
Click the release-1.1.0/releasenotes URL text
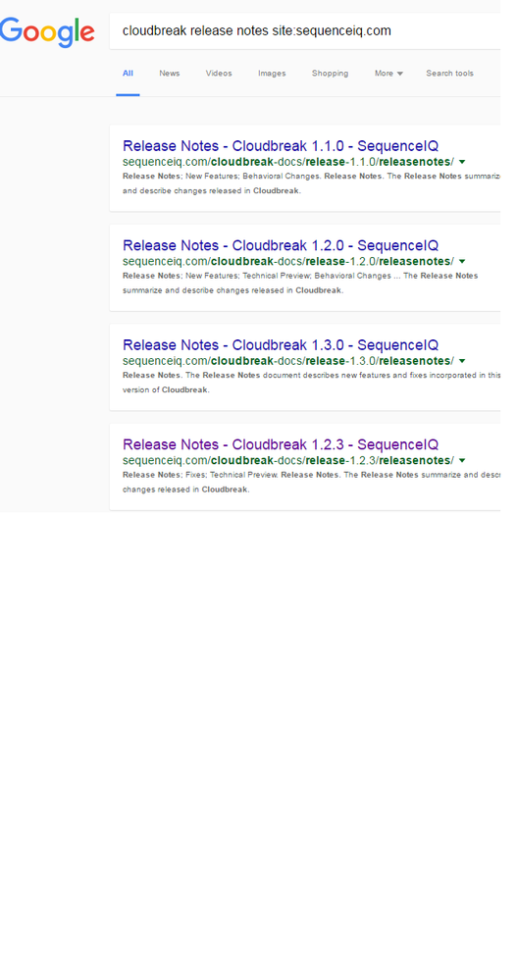tap(288, 162)
